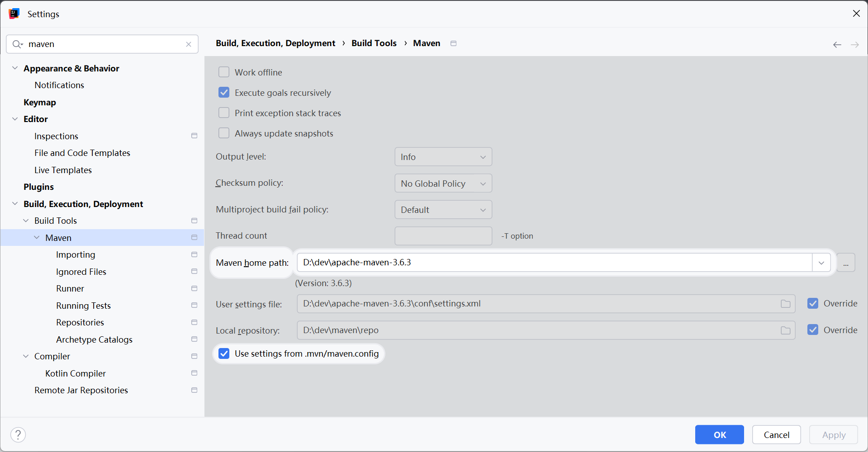
Task: Click the search magnifier icon
Action: tap(17, 44)
